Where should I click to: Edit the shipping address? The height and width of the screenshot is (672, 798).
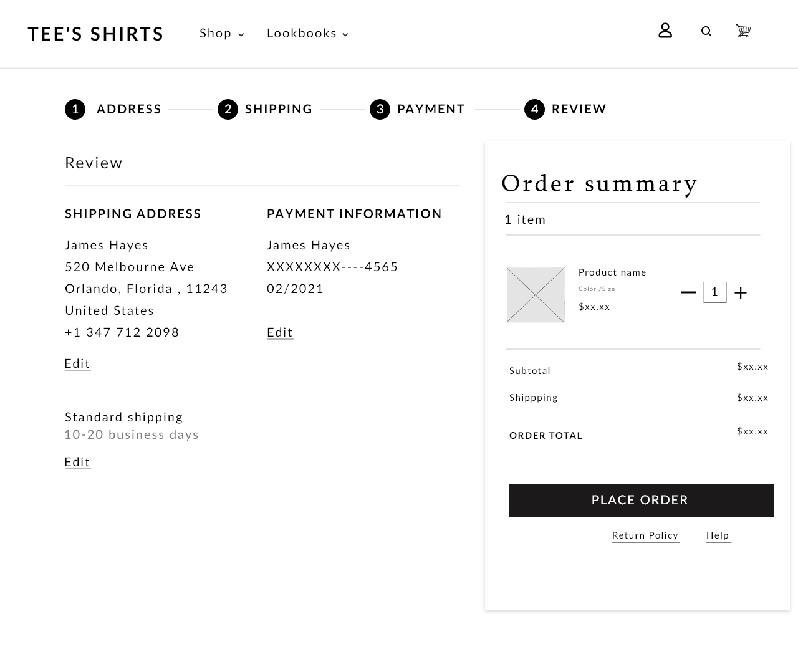[77, 364]
